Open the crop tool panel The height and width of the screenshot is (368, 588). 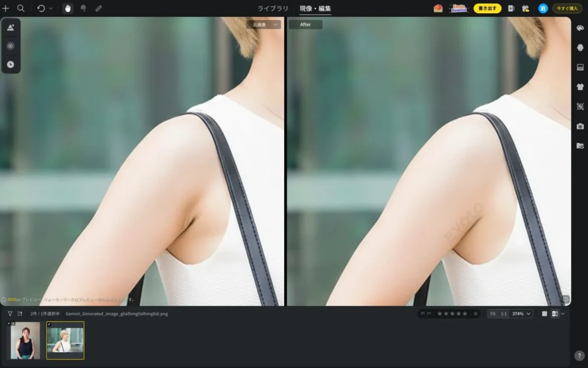(580, 106)
